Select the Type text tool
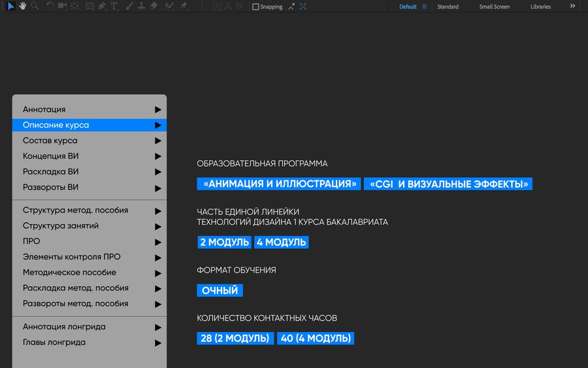The width and height of the screenshot is (588, 368). [114, 6]
